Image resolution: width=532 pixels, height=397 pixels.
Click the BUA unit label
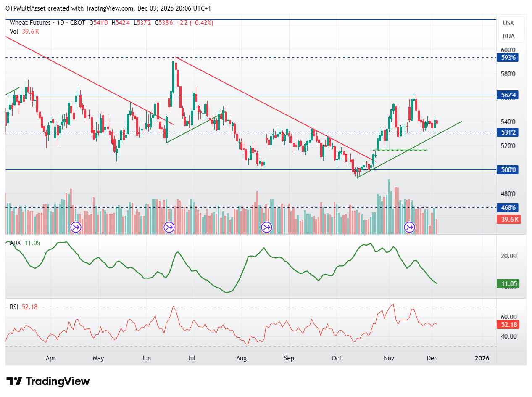[508, 36]
